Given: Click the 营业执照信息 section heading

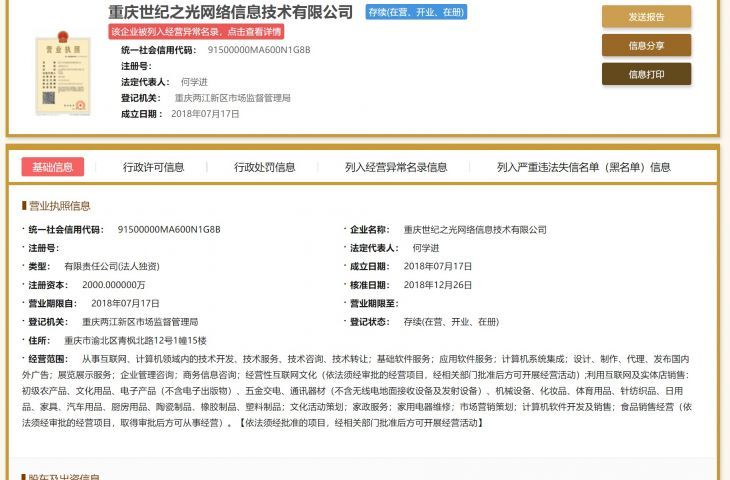Looking at the screenshot, I should (x=60, y=206).
